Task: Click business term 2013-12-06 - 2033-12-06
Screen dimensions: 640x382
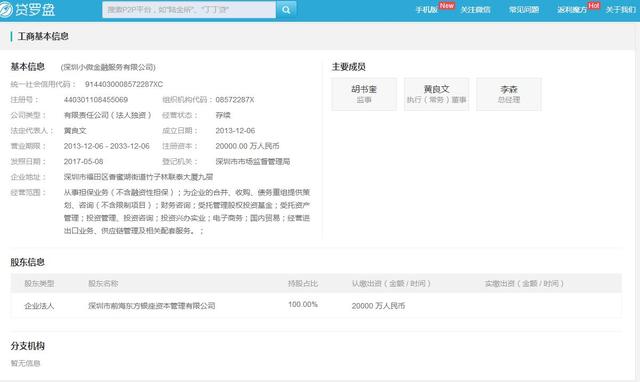Action: [107, 146]
